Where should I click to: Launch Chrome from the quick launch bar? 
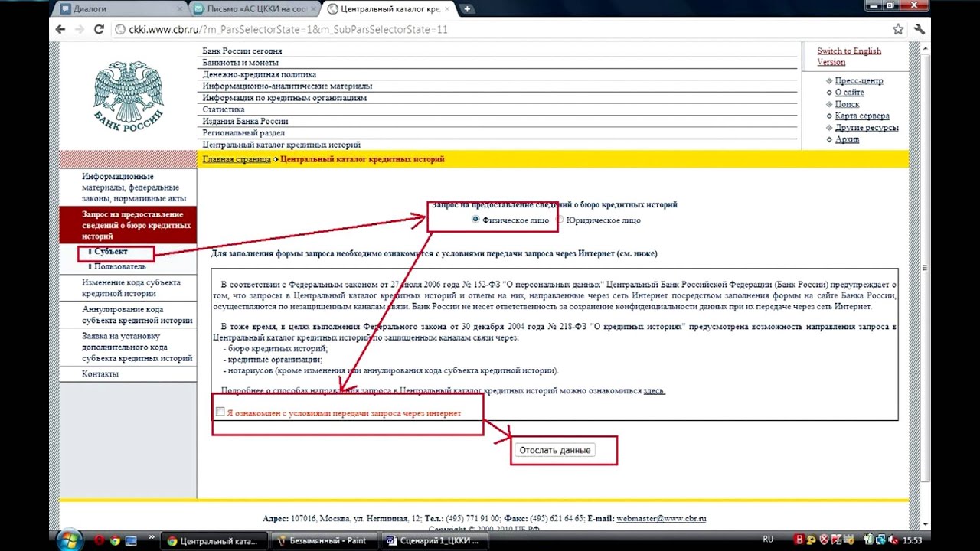coord(115,540)
